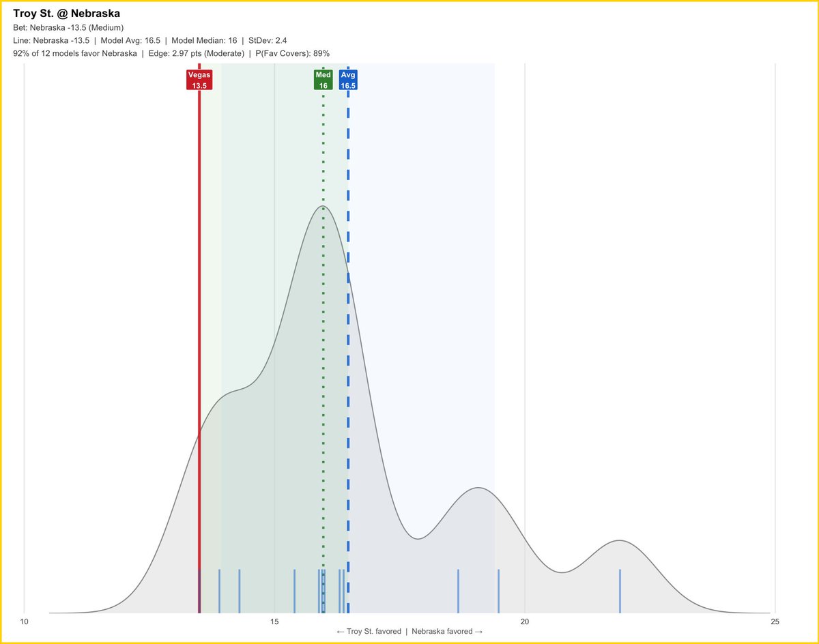This screenshot has height=644, width=819.
Task: Click 92% of 12 models favor Nebraska
Action: point(75,53)
